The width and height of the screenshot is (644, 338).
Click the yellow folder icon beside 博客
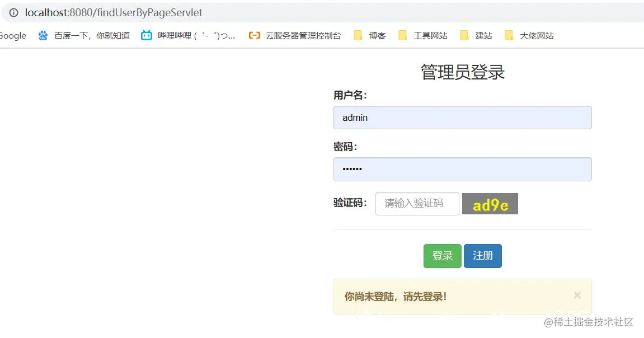[x=358, y=35]
